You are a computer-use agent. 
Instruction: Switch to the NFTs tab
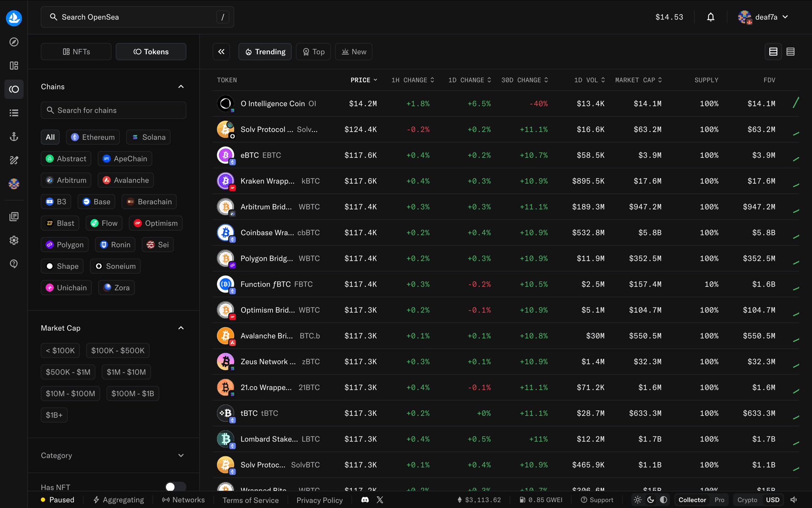[76, 52]
